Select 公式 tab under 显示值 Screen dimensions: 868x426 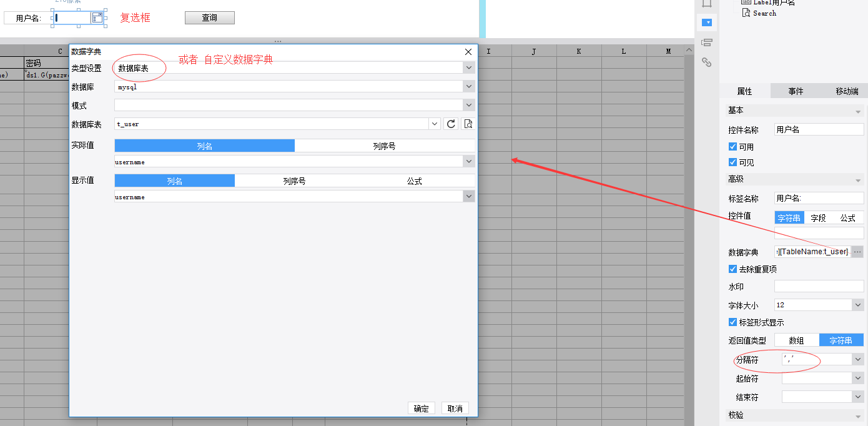tap(414, 181)
